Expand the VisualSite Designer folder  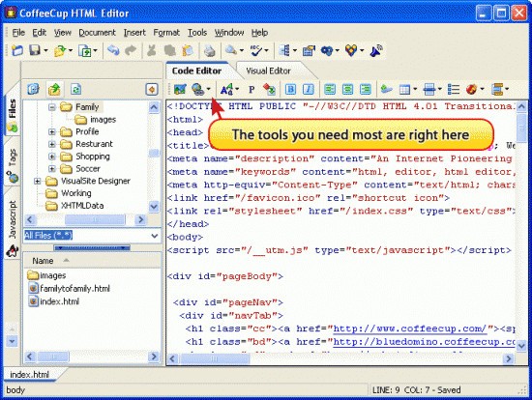38,181
